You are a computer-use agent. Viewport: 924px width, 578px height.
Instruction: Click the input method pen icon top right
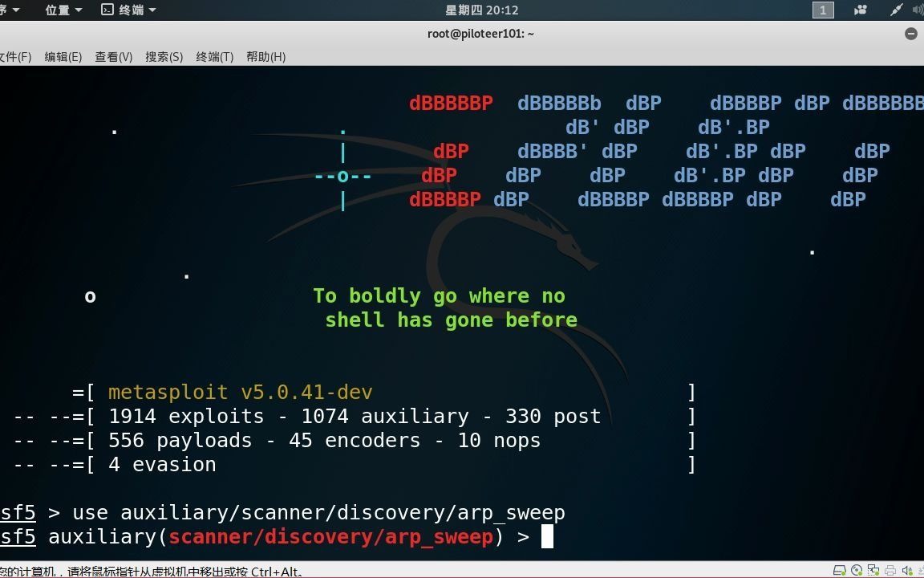pos(897,10)
